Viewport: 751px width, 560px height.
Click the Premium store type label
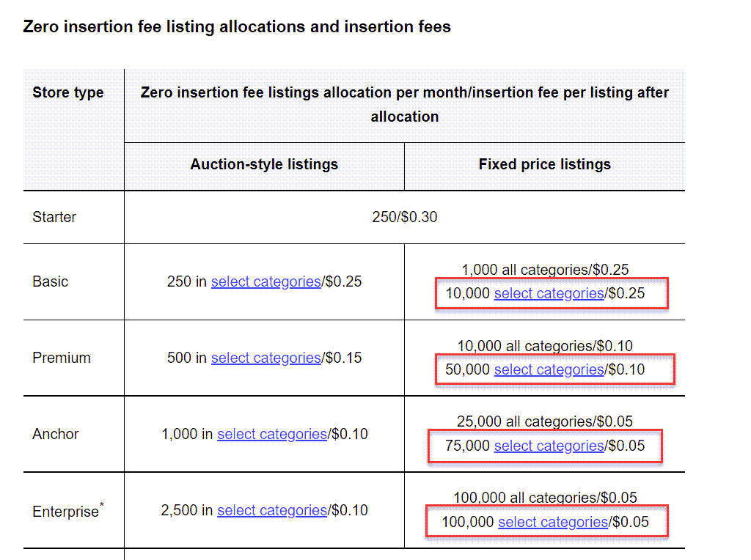click(x=62, y=358)
